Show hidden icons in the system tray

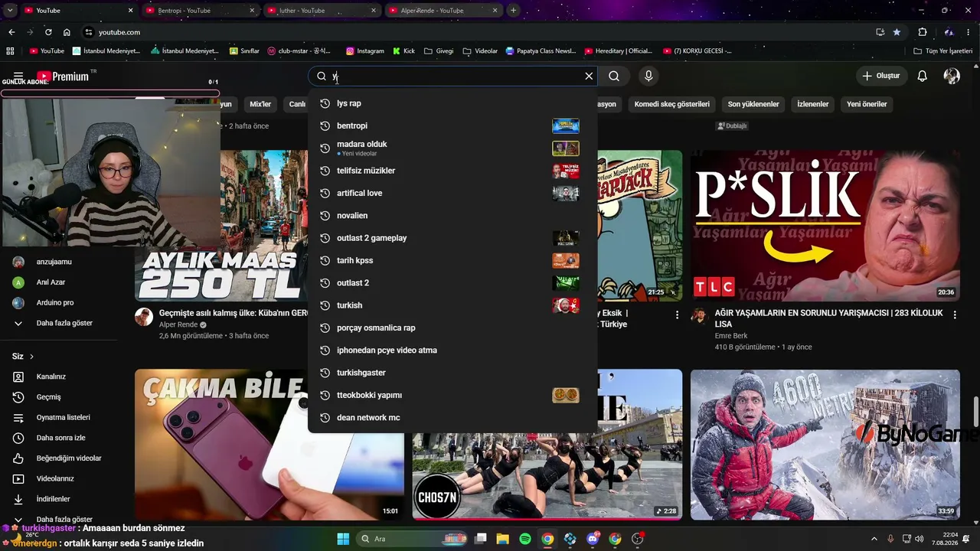coord(874,539)
